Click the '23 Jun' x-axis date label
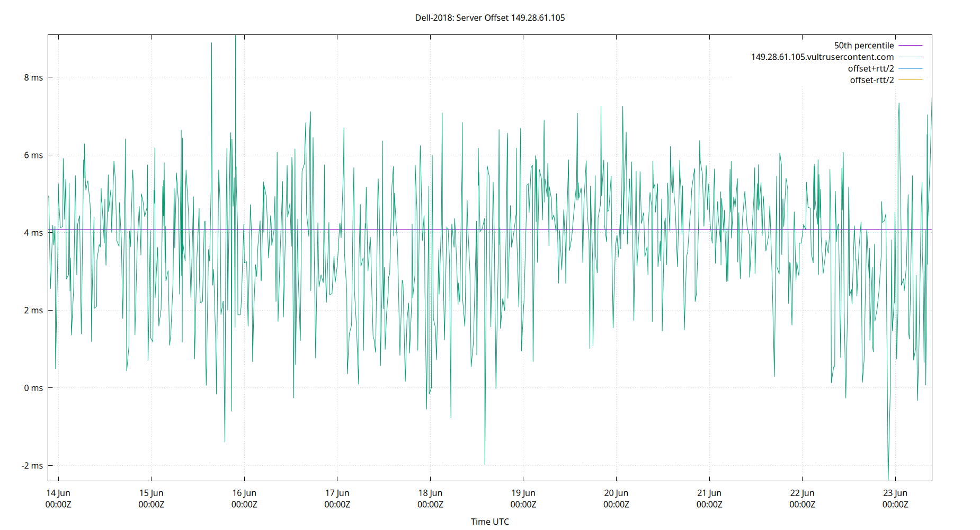This screenshot has height=530, width=980. click(x=895, y=493)
